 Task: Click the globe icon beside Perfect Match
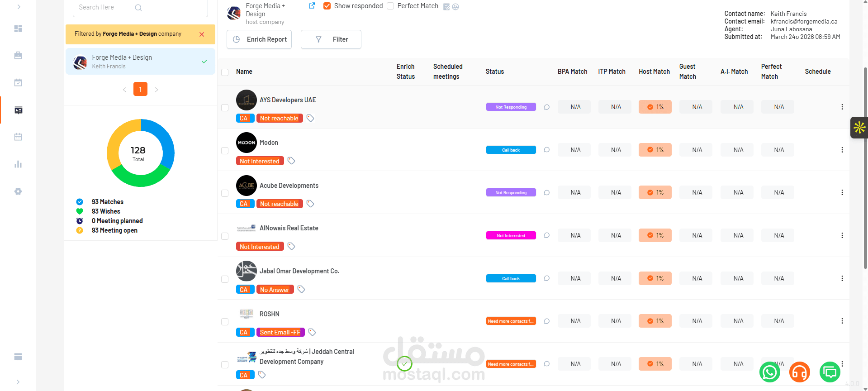(455, 7)
